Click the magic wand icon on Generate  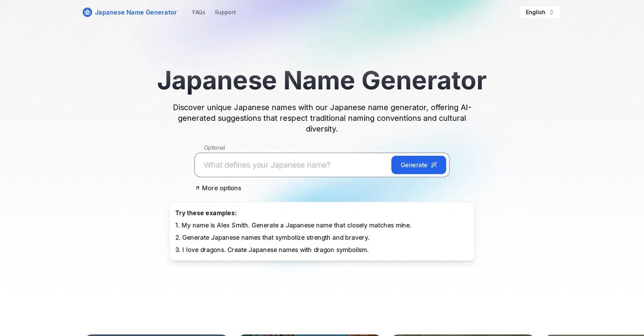434,165
